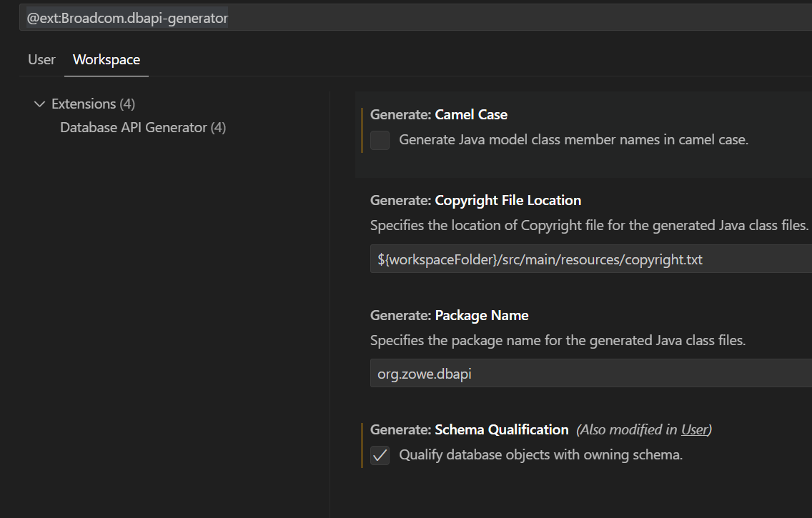Image resolution: width=812 pixels, height=518 pixels.
Task: Enable the Camel Case checkbox
Action: [380, 140]
